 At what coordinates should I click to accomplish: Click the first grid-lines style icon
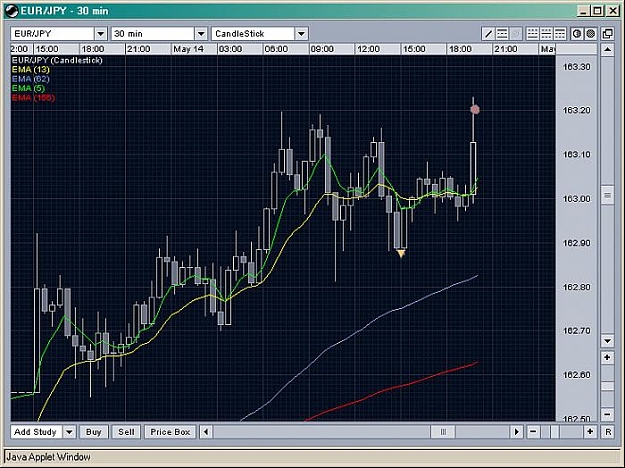coord(533,34)
